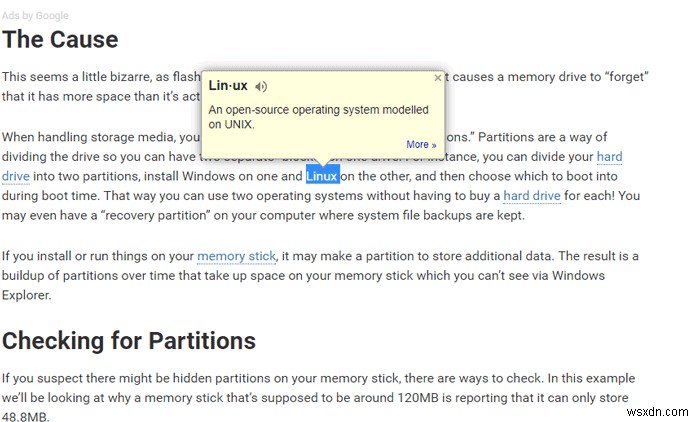700x422 pixels.
Task: Click the "Ads by Google" label
Action: 36,17
